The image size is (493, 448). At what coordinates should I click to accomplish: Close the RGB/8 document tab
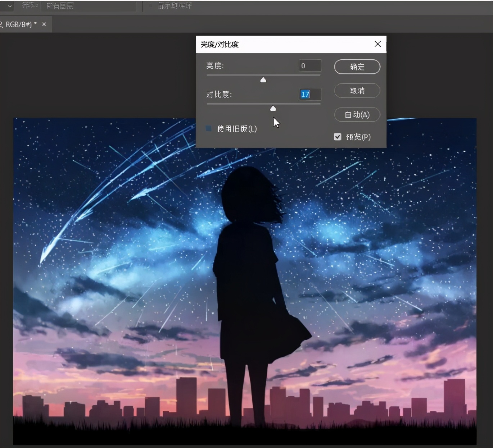[44, 24]
